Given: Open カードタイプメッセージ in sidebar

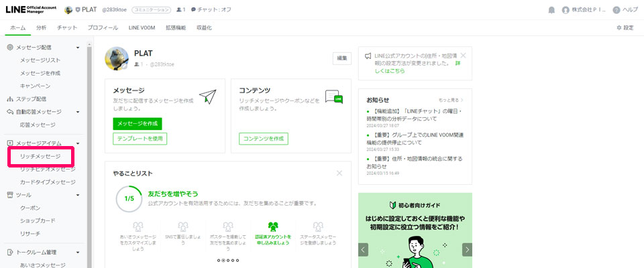Looking at the screenshot, I should tap(48, 182).
